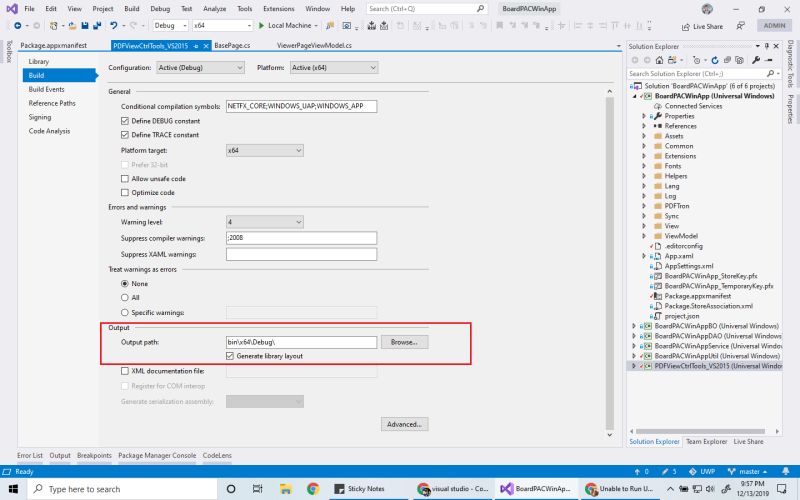Click the Preview Selected Items dash icon
The image size is (800, 500).
(769, 60)
